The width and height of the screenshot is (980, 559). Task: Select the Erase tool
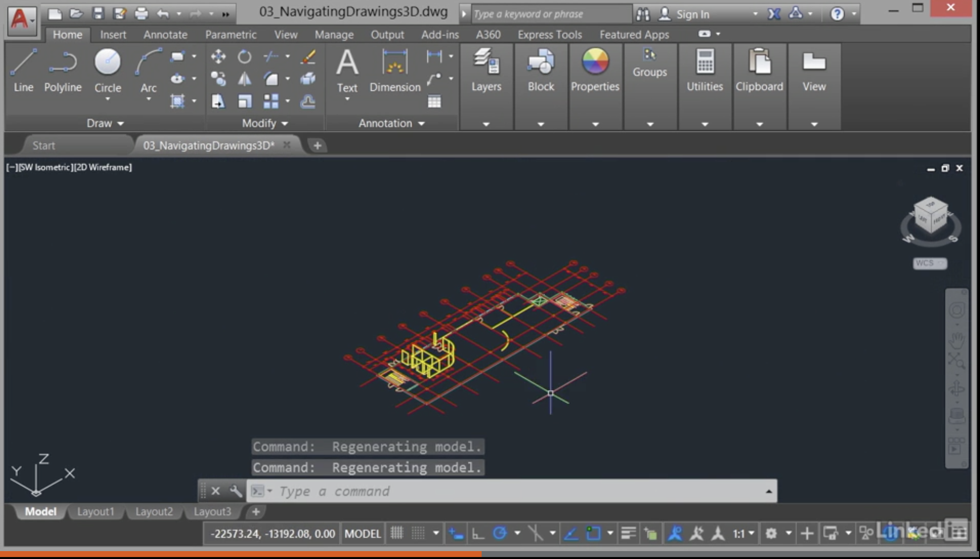pyautogui.click(x=307, y=57)
